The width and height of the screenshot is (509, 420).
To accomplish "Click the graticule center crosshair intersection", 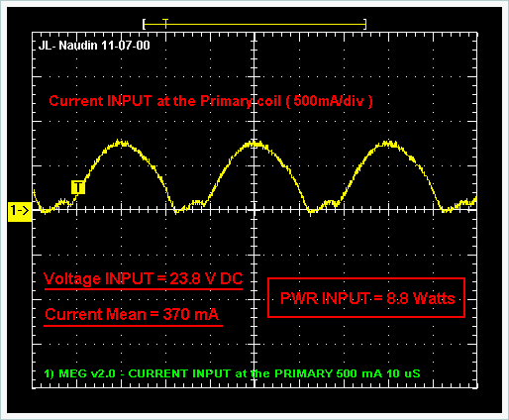I will pos(254,210).
